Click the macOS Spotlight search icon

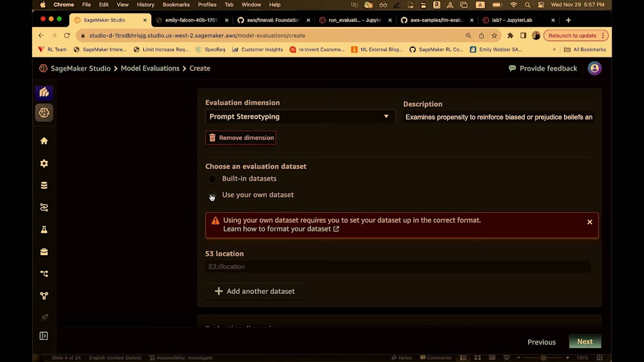[x=528, y=5]
